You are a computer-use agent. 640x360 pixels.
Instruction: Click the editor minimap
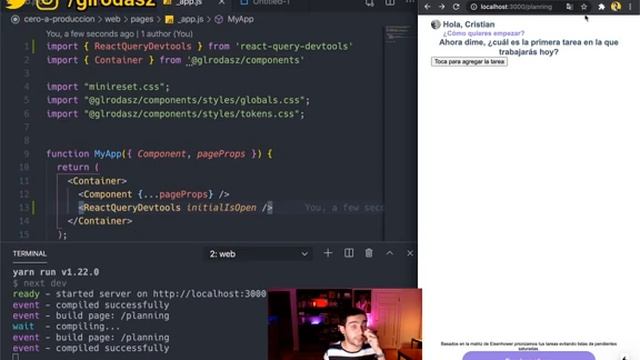pos(399,34)
